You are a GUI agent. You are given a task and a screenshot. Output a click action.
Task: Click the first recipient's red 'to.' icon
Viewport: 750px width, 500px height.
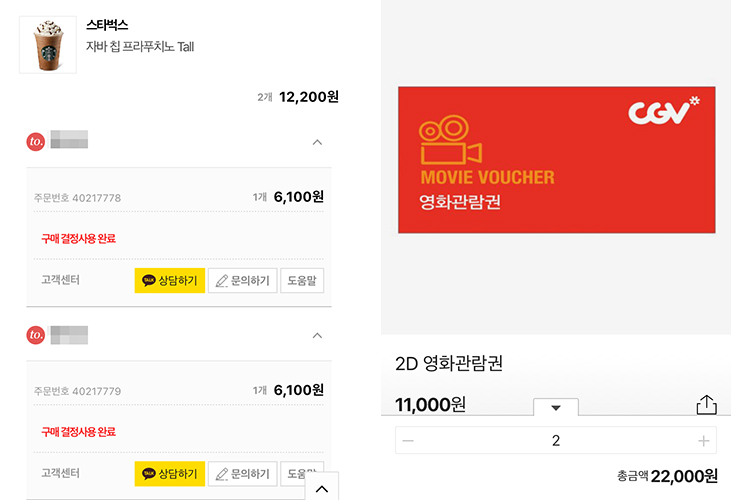click(x=35, y=141)
